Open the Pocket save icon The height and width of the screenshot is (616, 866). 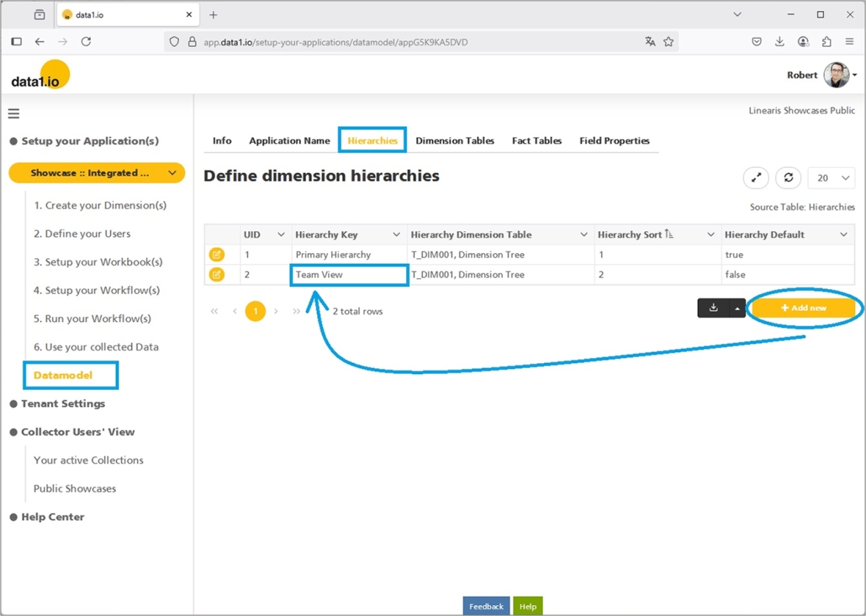point(757,41)
